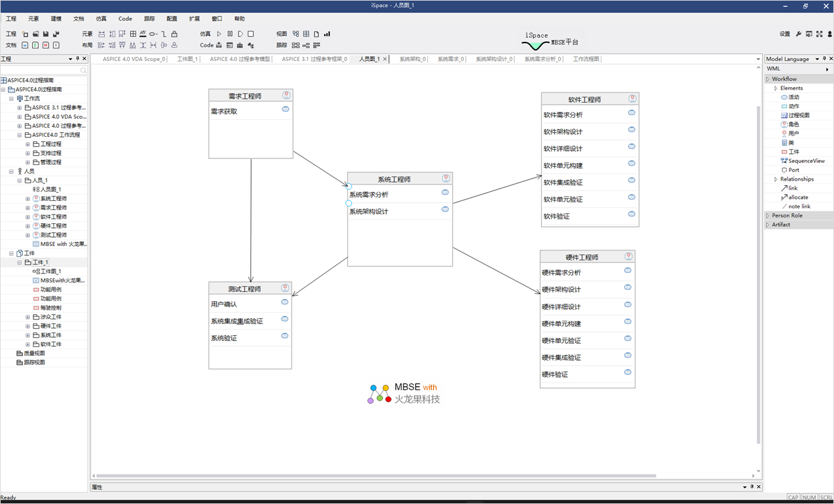Choose the allocate relationship tool
This screenshot has height=504, width=834.
[795, 197]
